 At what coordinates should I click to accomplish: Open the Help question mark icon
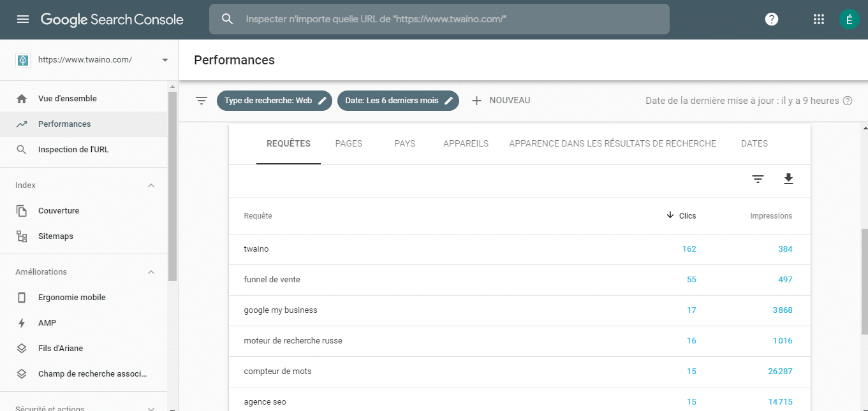pyautogui.click(x=772, y=19)
